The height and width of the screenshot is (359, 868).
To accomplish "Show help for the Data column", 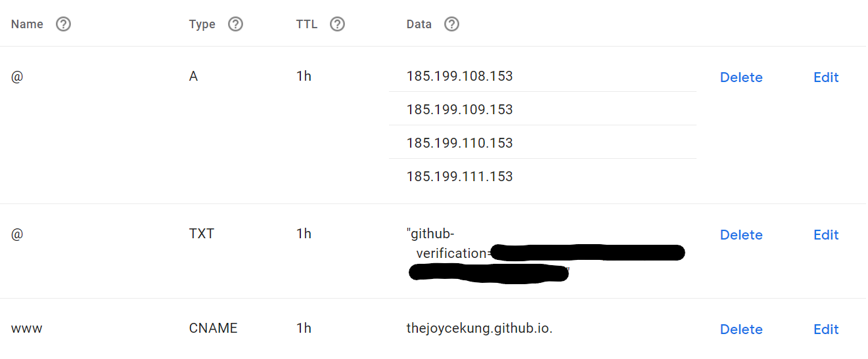I will tap(451, 24).
